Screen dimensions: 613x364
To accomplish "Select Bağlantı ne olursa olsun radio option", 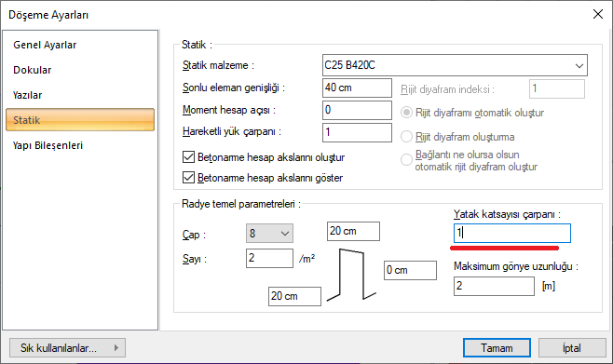I will coord(406,160).
